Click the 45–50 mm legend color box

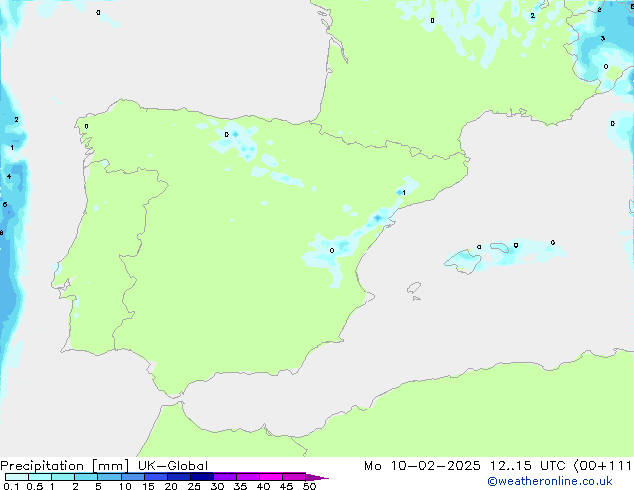(294, 477)
